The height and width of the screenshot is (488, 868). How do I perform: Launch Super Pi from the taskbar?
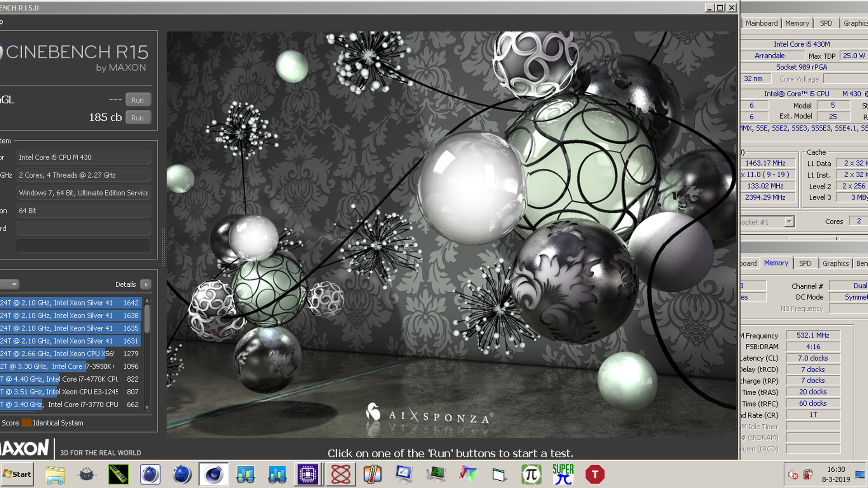tap(563, 475)
